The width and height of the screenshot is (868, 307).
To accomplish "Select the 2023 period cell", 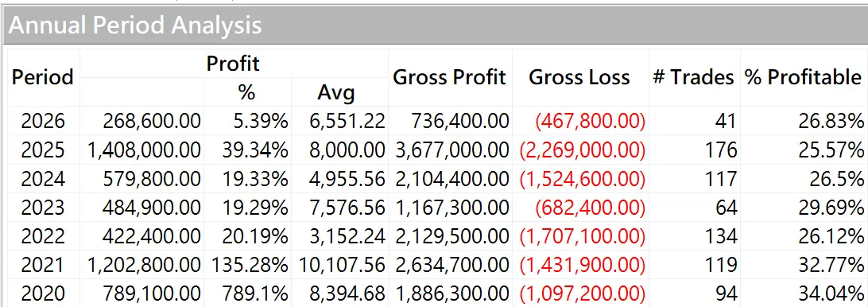I will pyautogui.click(x=43, y=208).
